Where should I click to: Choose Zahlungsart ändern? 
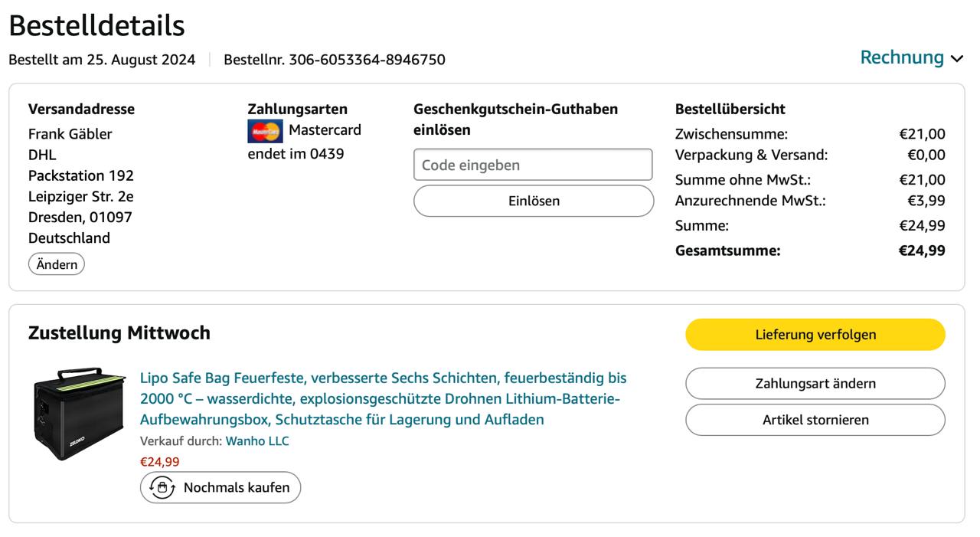click(815, 384)
